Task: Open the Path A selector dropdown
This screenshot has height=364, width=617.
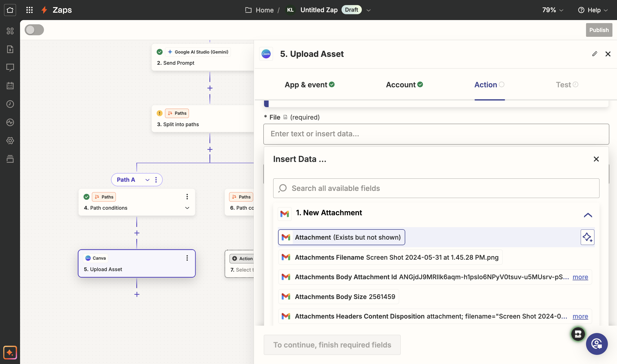Action: pyautogui.click(x=148, y=180)
